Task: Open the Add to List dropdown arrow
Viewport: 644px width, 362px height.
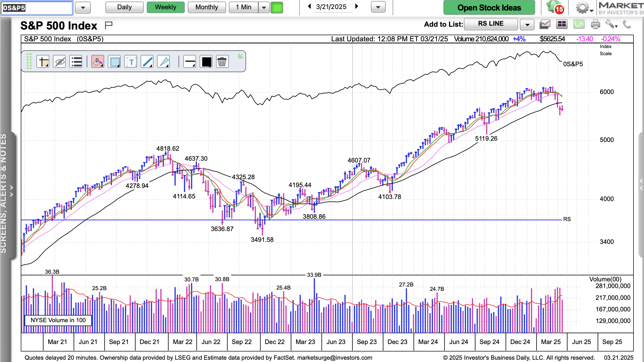Action: [527, 25]
